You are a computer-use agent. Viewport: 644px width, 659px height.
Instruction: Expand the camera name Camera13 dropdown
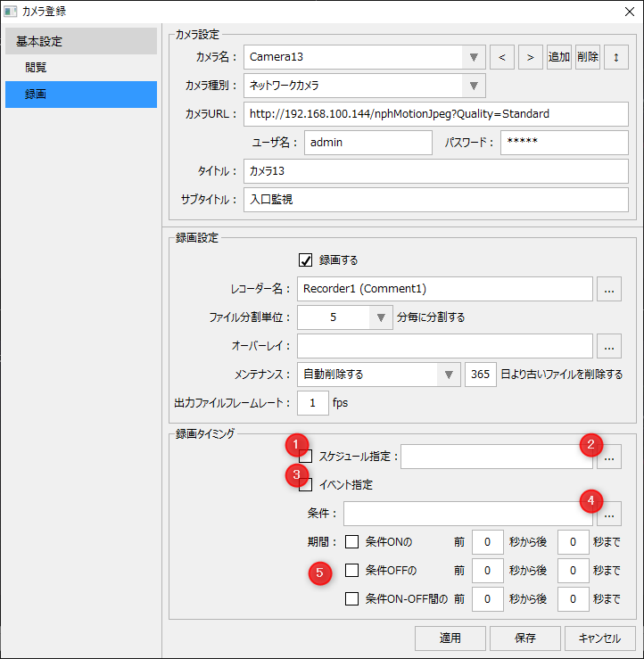(x=475, y=57)
